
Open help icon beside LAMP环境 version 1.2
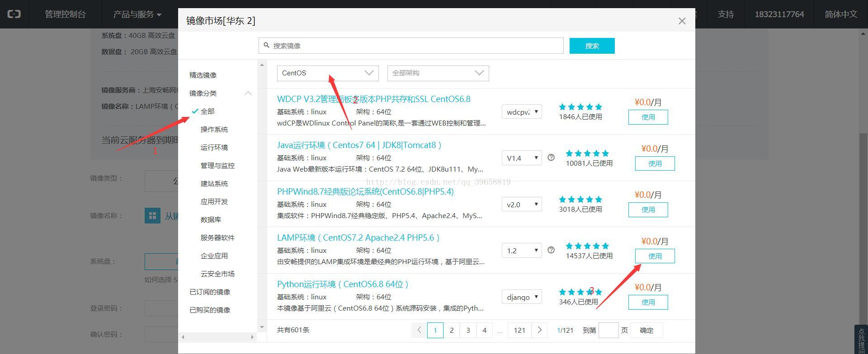551,250
